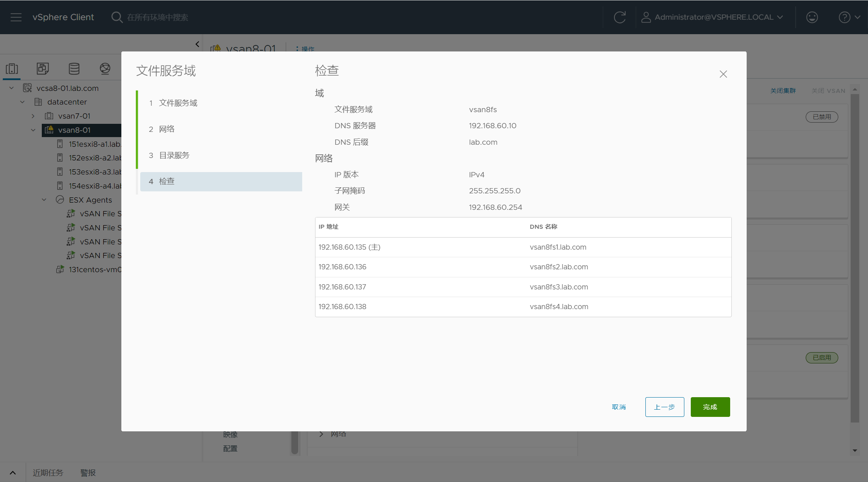
Task: Collapse the ESX Agents resource pool
Action: coord(44,200)
